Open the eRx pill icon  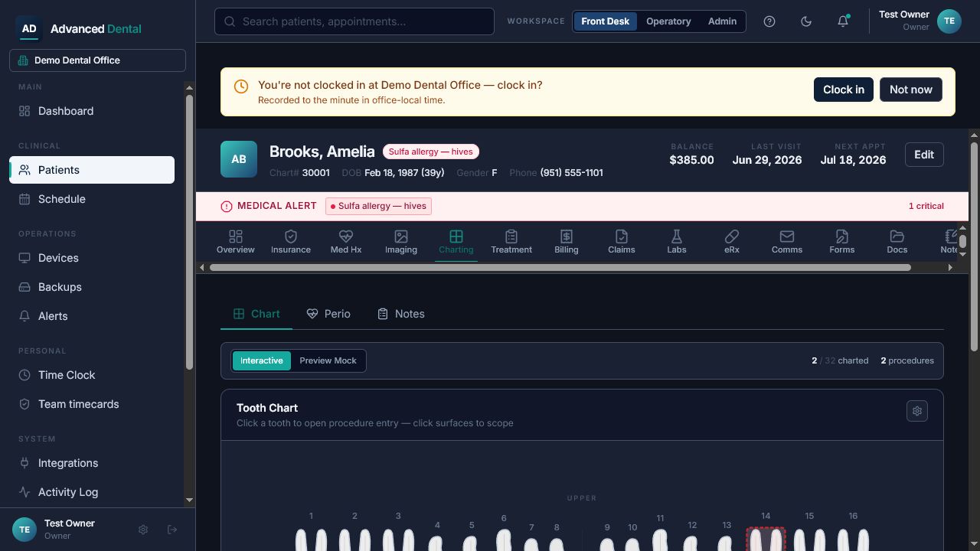click(x=732, y=236)
